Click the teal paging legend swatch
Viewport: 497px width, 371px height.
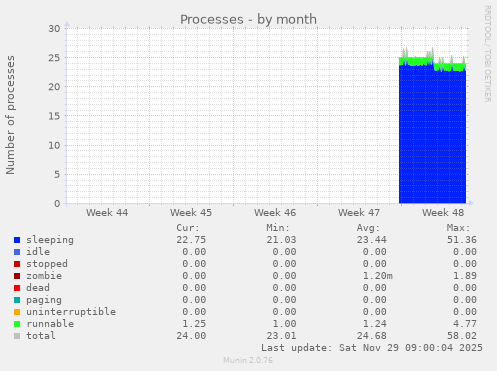tap(17, 300)
